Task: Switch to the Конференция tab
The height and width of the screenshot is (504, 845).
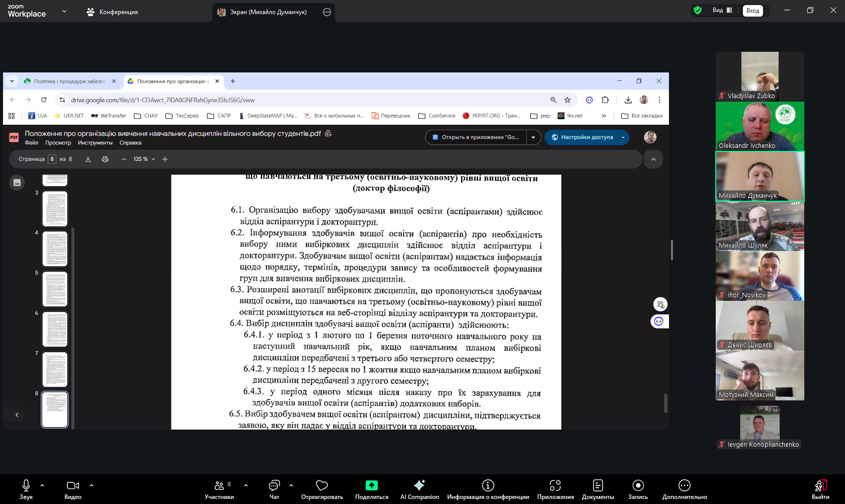Action: click(x=112, y=12)
